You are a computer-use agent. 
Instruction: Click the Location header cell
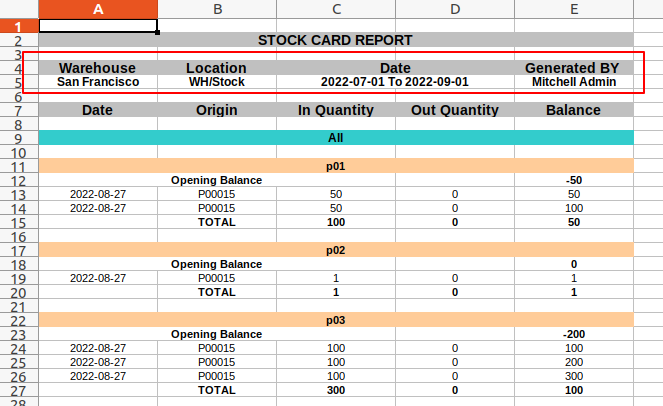(x=217, y=68)
